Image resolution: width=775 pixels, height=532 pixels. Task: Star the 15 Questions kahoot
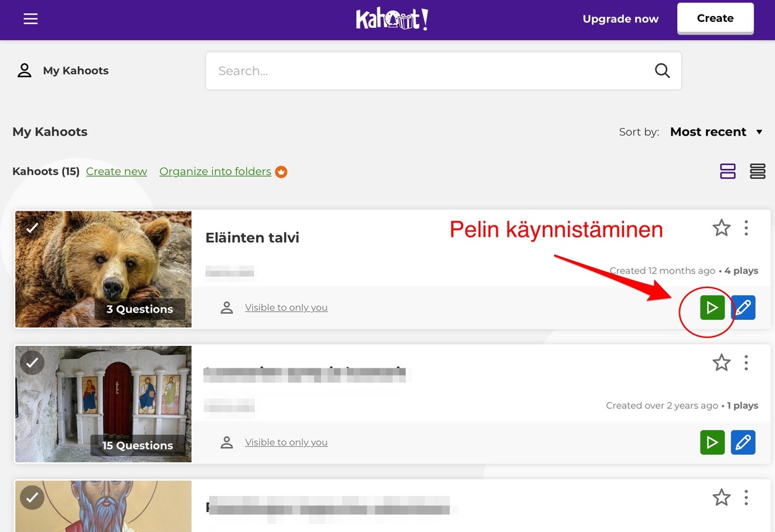721,362
